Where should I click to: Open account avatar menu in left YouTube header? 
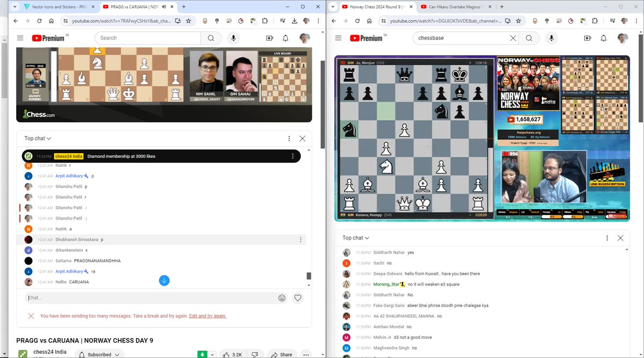(304, 38)
